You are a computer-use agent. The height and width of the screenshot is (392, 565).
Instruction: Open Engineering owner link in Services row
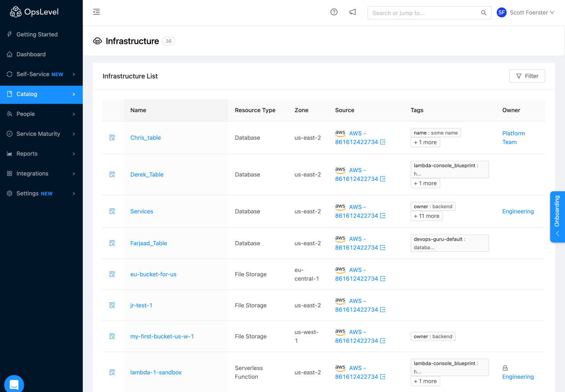pyautogui.click(x=518, y=211)
